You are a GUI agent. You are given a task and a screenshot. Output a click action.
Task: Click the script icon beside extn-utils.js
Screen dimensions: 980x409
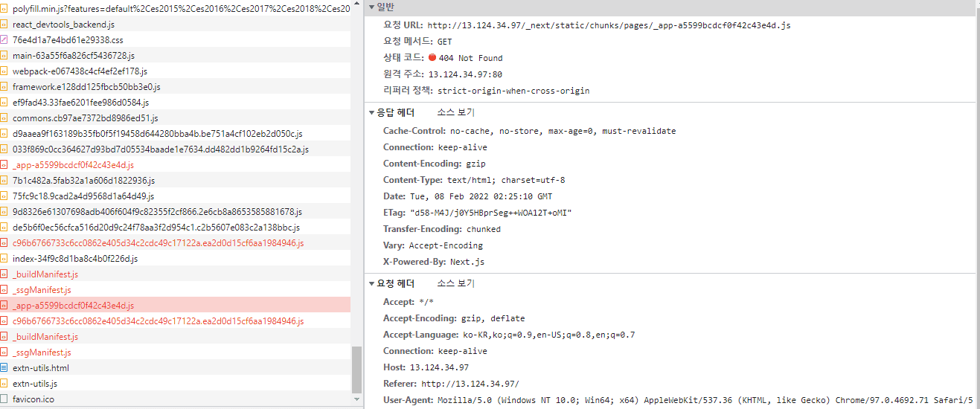[4, 384]
